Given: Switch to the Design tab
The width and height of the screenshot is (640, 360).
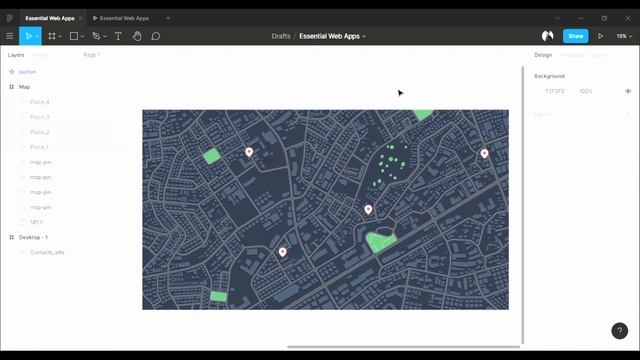Looking at the screenshot, I should tap(543, 55).
